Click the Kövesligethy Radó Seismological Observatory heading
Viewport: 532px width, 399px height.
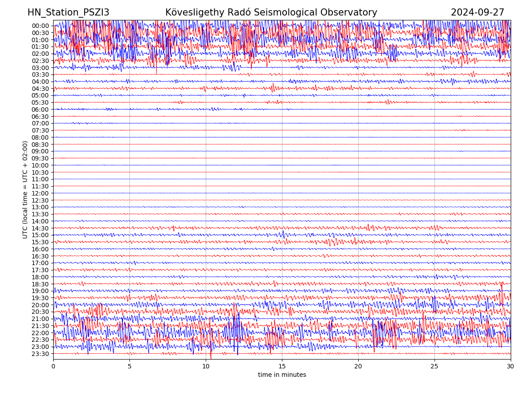click(x=271, y=12)
